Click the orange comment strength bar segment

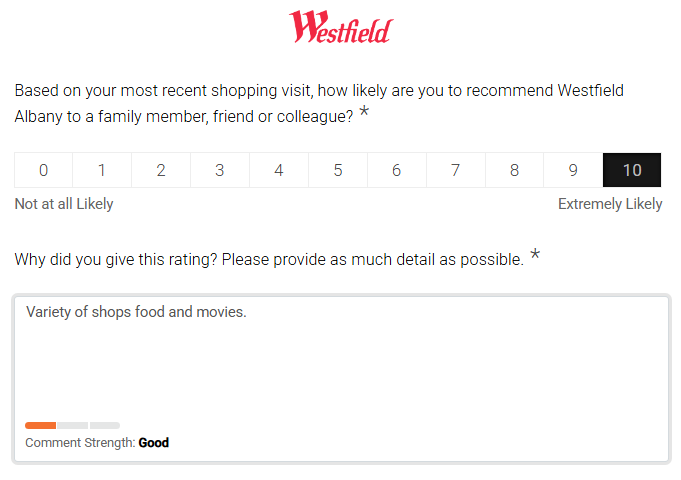tap(41, 425)
